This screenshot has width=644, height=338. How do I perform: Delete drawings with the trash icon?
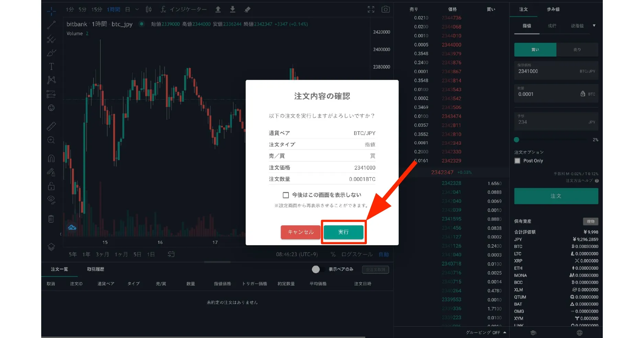click(x=51, y=219)
